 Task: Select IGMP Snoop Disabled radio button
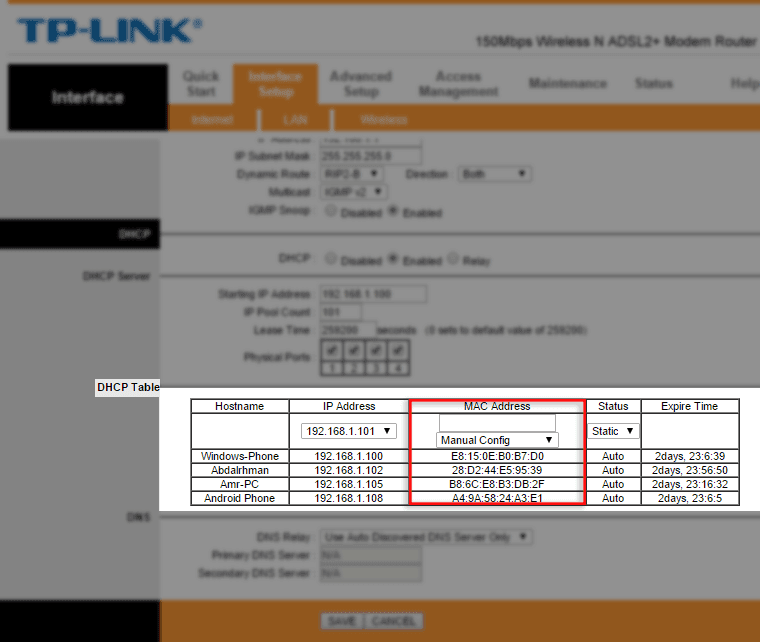(x=331, y=211)
